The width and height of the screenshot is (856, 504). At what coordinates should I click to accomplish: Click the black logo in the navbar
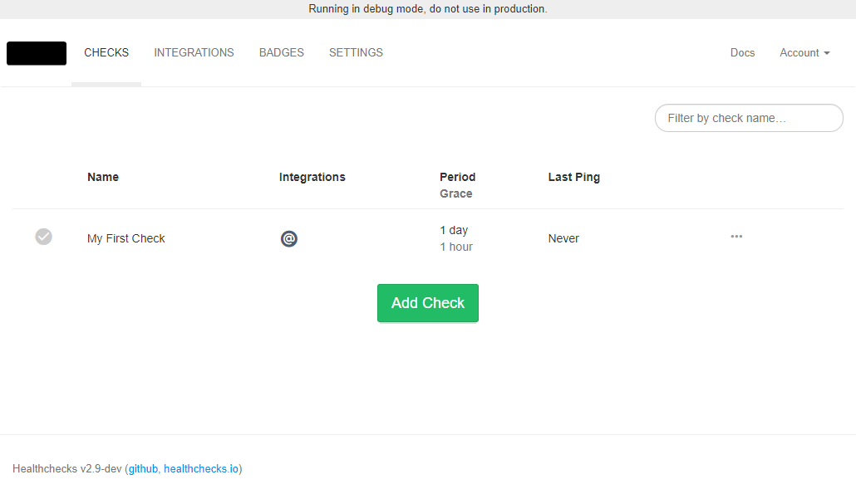pyautogui.click(x=36, y=52)
